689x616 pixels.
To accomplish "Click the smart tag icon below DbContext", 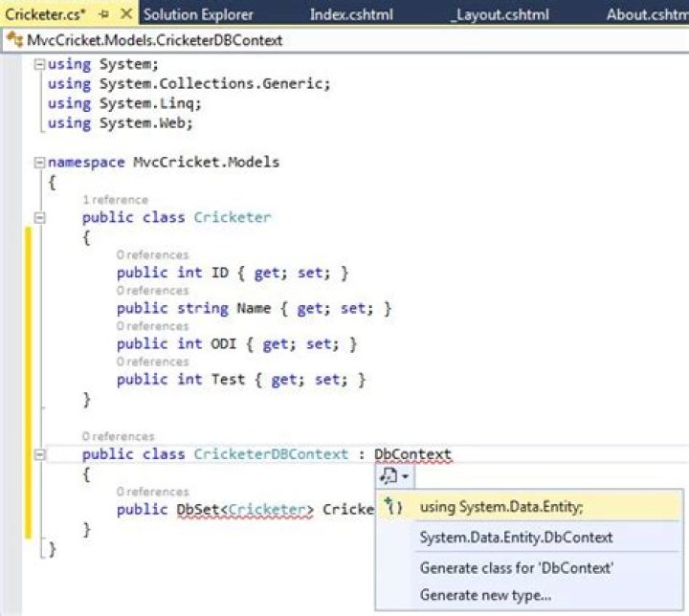I will pos(393,475).
